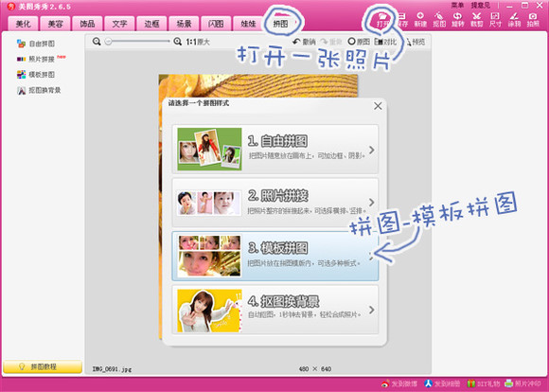Viewport: 549px width, 392px height.
Task: Choose option 2. 照片拼接 in the dialog
Action: (x=275, y=203)
